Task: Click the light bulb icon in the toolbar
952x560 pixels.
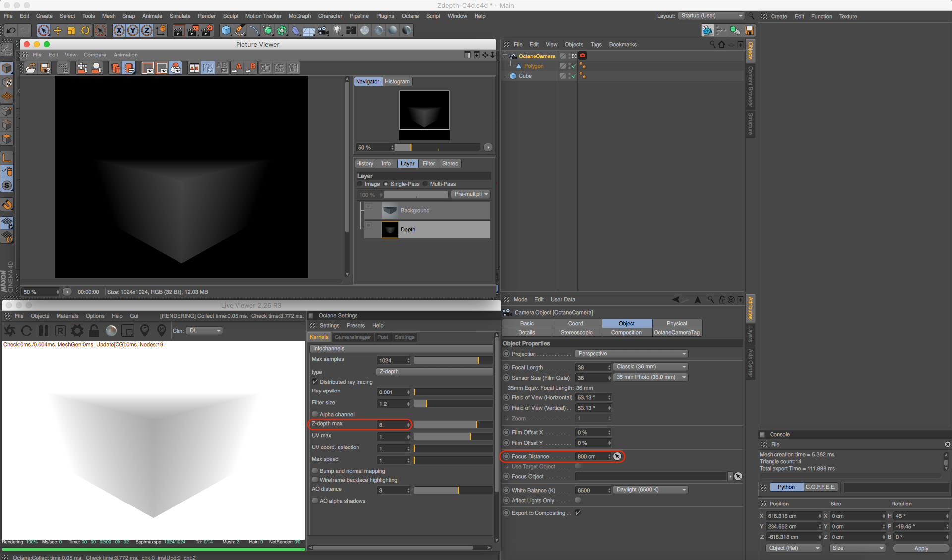Action: click(x=337, y=31)
